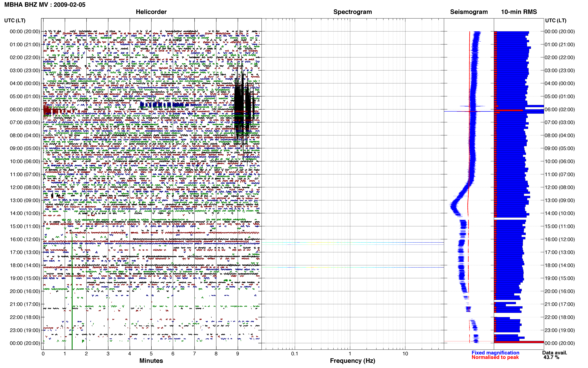Click left time label '08:00 (04:00)'

[x=25, y=135]
